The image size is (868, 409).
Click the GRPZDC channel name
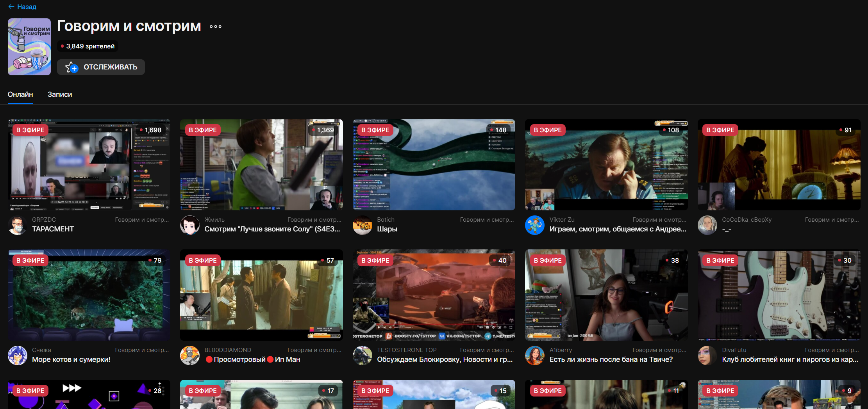pyautogui.click(x=44, y=220)
